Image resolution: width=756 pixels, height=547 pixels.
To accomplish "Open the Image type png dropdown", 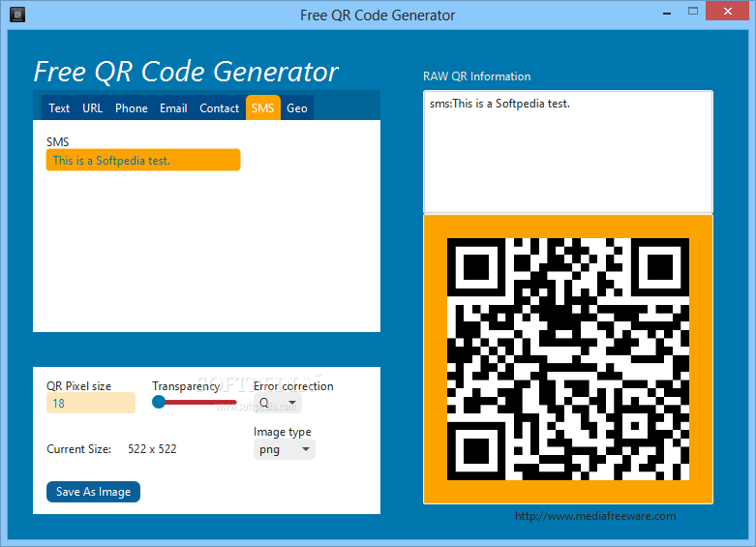I will pyautogui.click(x=285, y=449).
